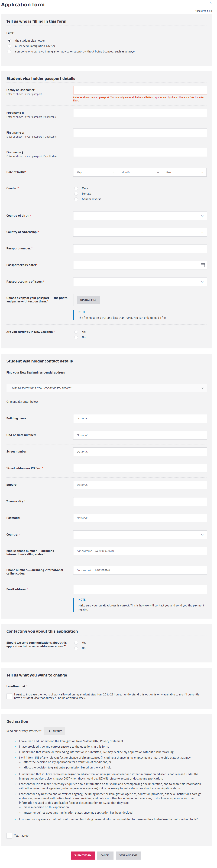The width and height of the screenshot is (217, 868).
Task: Choose Female as gender
Action: [76, 194]
